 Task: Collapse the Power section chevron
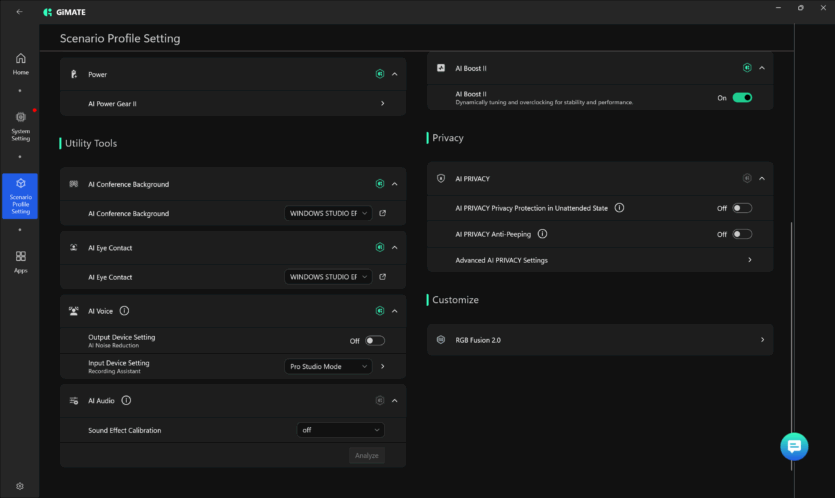[395, 74]
